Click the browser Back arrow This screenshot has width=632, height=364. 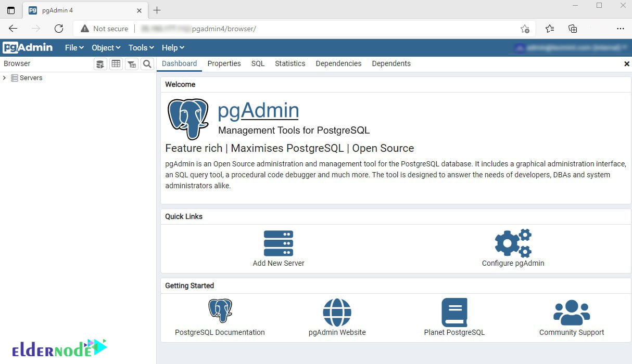[x=13, y=29]
